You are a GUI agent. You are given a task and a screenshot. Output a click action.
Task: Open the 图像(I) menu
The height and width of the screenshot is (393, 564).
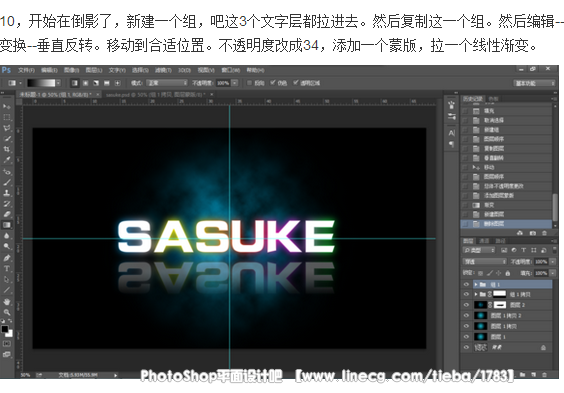coord(72,70)
